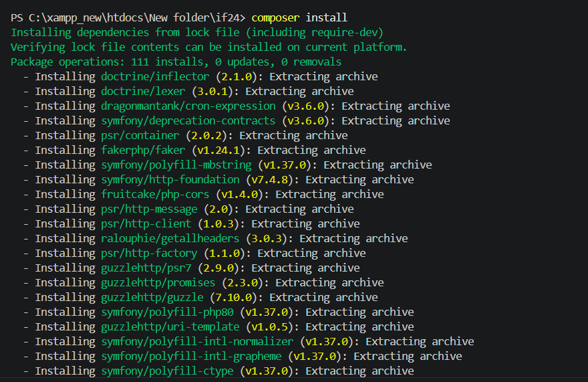Click the 'Installing dependencies from lock file' line
Viewport: 588px width, 382px height.
click(x=197, y=33)
